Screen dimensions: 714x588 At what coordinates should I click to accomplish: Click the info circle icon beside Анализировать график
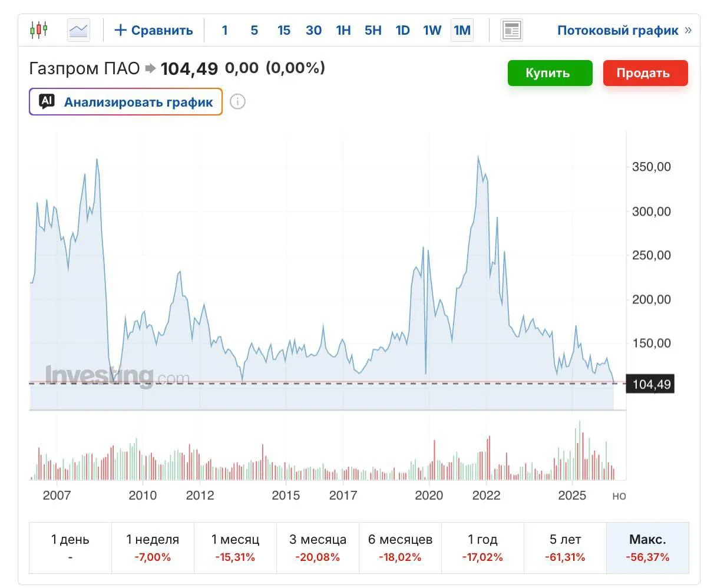tap(237, 101)
